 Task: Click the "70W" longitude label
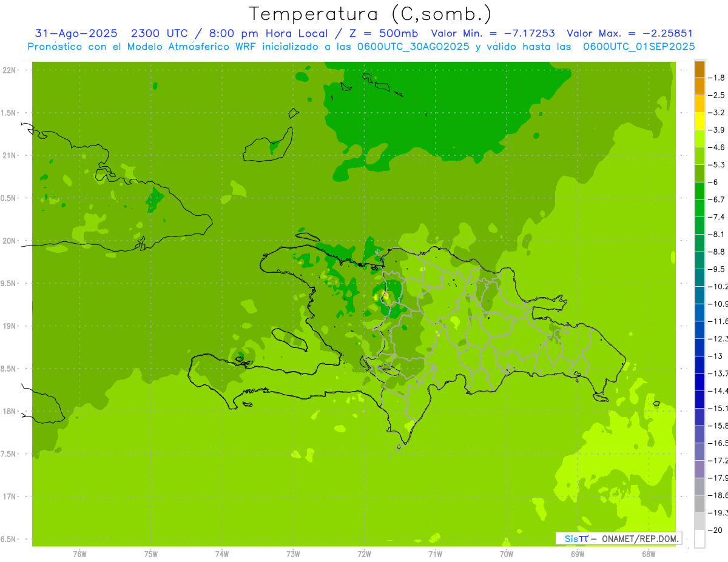click(x=507, y=554)
